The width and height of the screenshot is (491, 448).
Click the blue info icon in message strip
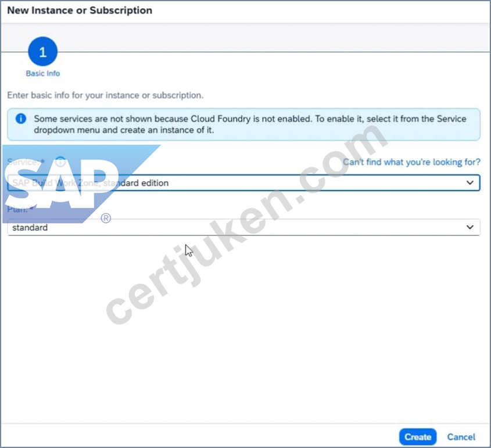pos(21,119)
